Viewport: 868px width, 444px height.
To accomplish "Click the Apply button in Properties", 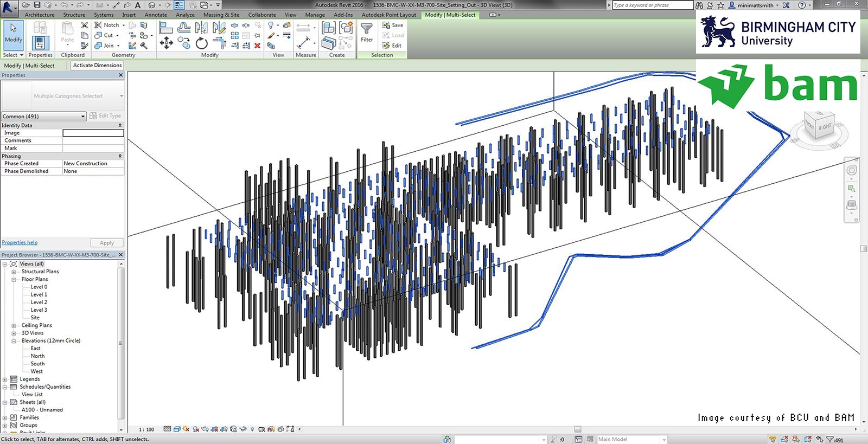I will (107, 243).
